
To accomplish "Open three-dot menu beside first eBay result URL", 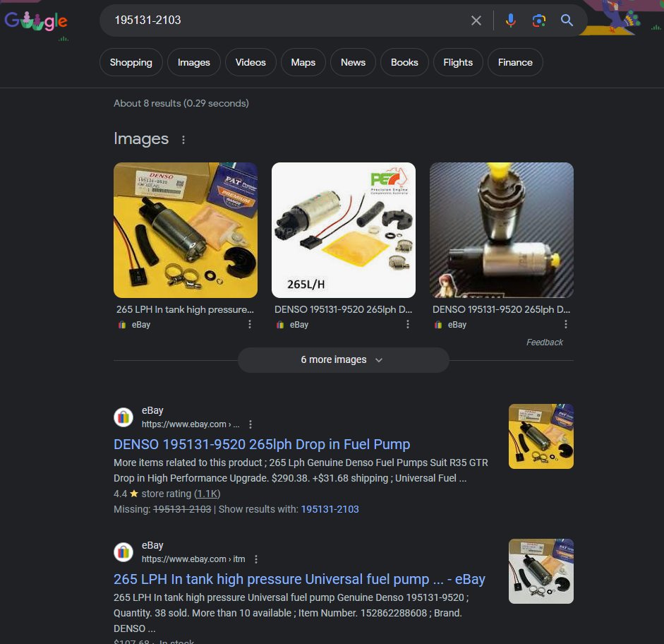I will pos(250,424).
